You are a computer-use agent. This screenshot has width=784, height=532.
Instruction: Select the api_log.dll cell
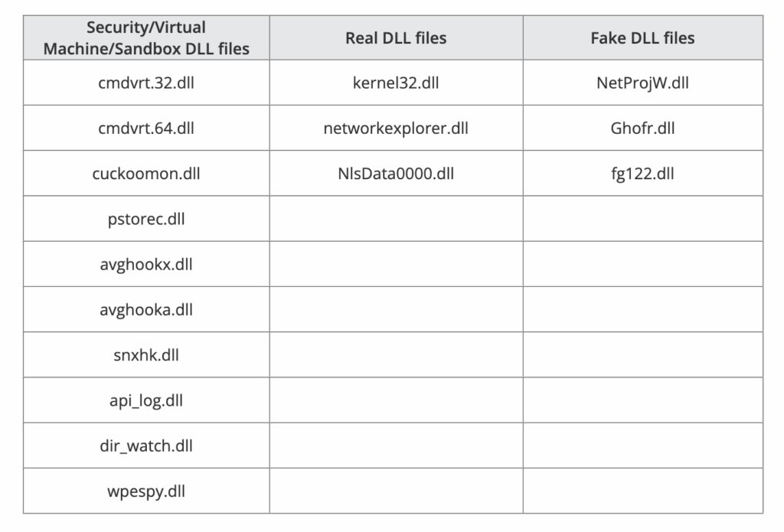(x=146, y=400)
